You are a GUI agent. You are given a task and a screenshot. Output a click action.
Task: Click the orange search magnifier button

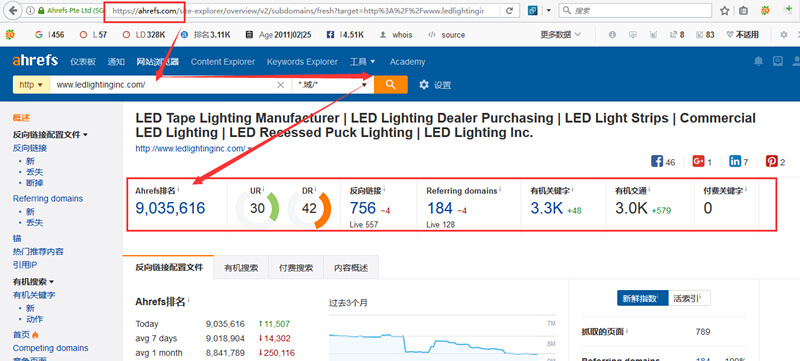(x=391, y=85)
